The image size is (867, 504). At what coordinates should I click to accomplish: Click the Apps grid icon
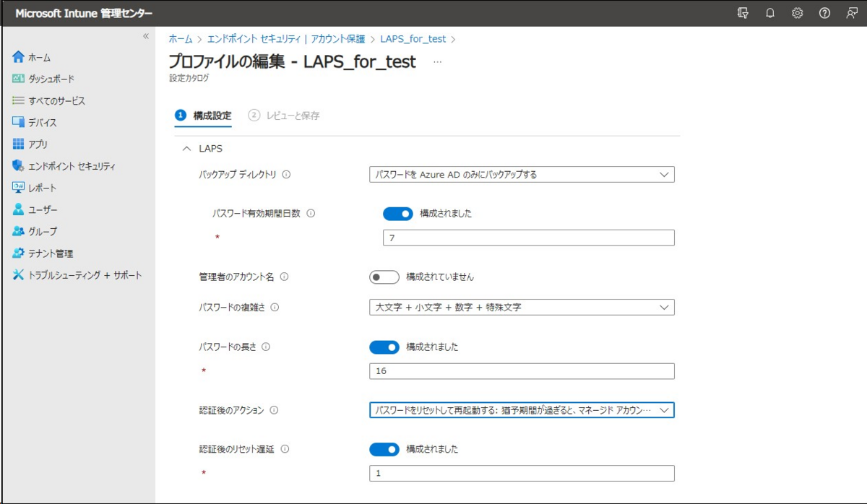click(x=19, y=144)
